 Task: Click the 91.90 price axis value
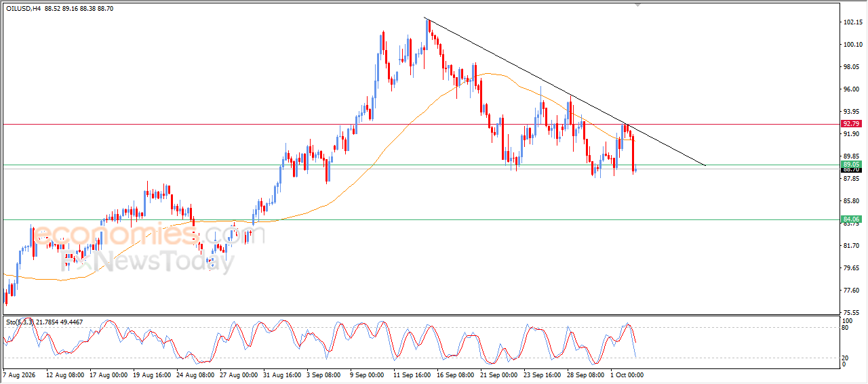click(x=852, y=134)
